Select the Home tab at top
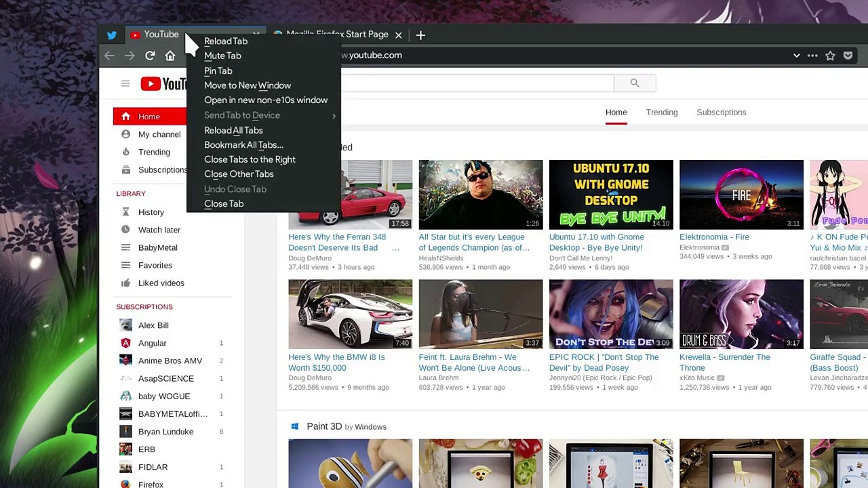Screen dimensions: 868x488 point(616,113)
